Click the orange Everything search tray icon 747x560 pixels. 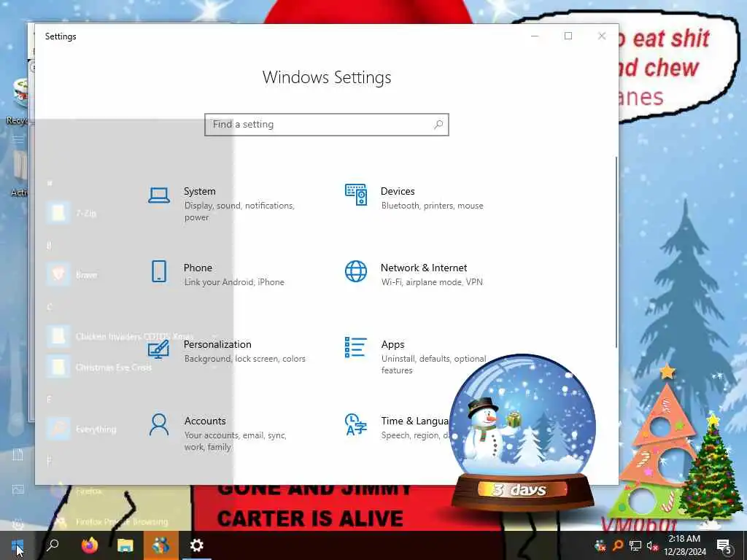tap(618, 545)
